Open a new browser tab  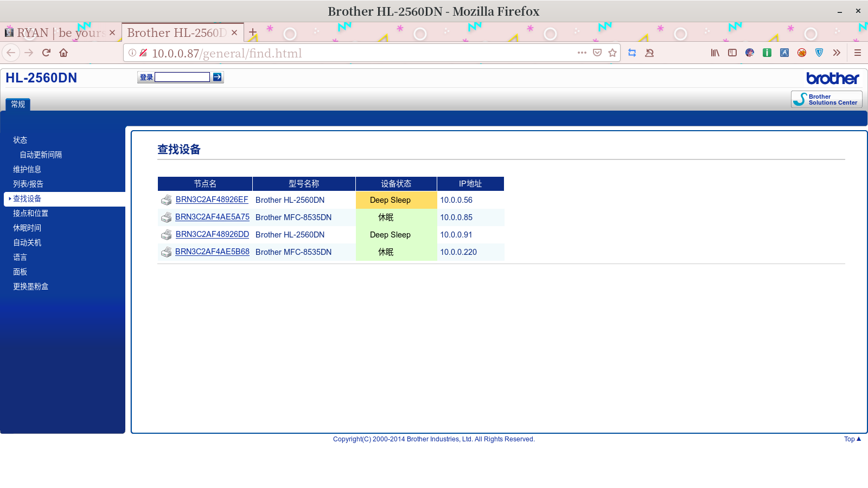253,33
